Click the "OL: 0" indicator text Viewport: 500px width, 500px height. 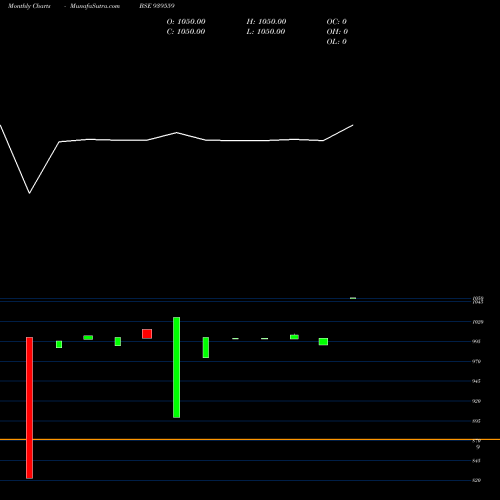tap(337, 42)
